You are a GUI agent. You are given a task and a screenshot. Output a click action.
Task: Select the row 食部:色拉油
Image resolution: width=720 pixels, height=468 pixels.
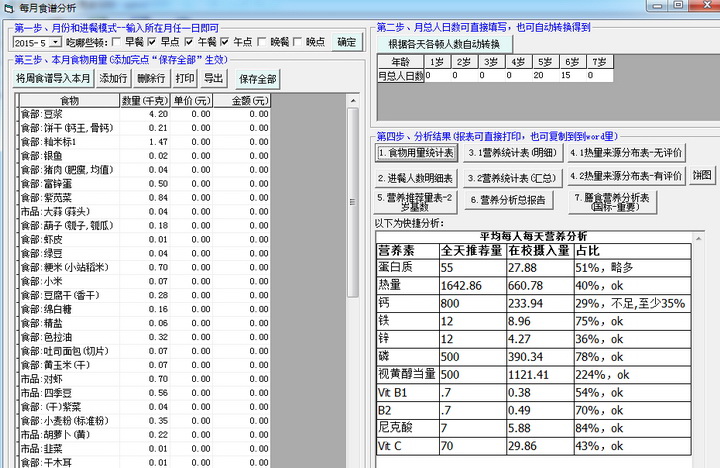click(145, 337)
